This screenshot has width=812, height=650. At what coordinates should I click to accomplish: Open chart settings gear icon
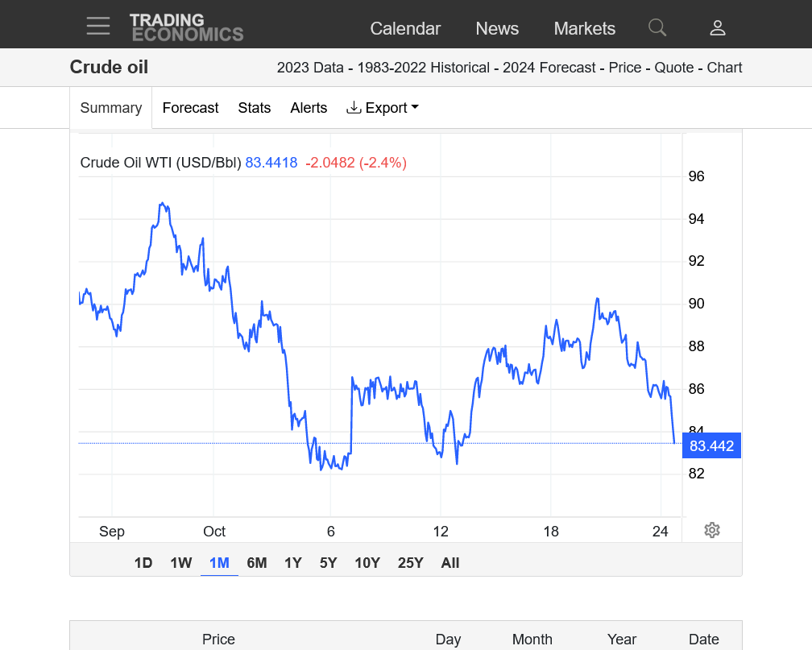712,530
